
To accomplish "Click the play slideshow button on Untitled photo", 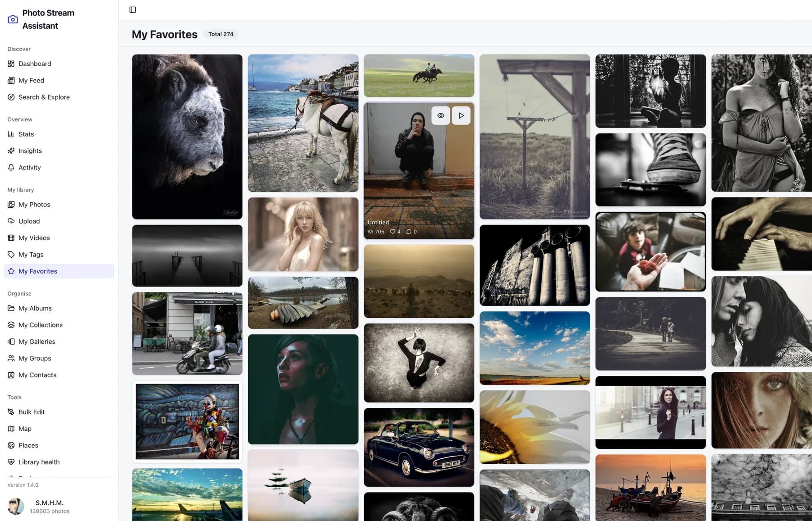I will [x=461, y=115].
